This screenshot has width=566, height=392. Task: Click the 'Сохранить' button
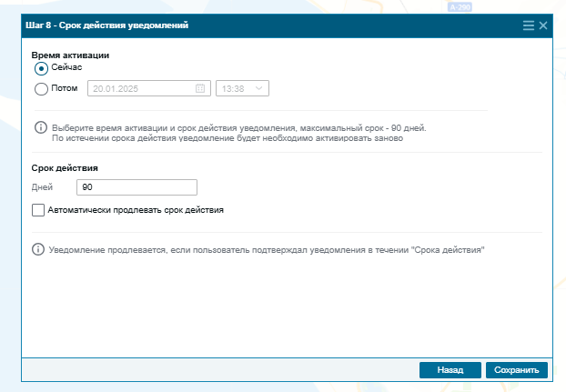click(517, 370)
